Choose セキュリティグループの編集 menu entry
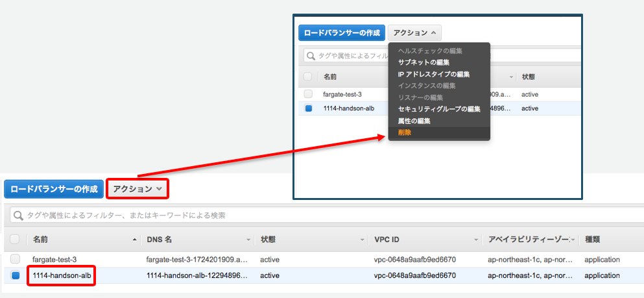 tap(439, 109)
